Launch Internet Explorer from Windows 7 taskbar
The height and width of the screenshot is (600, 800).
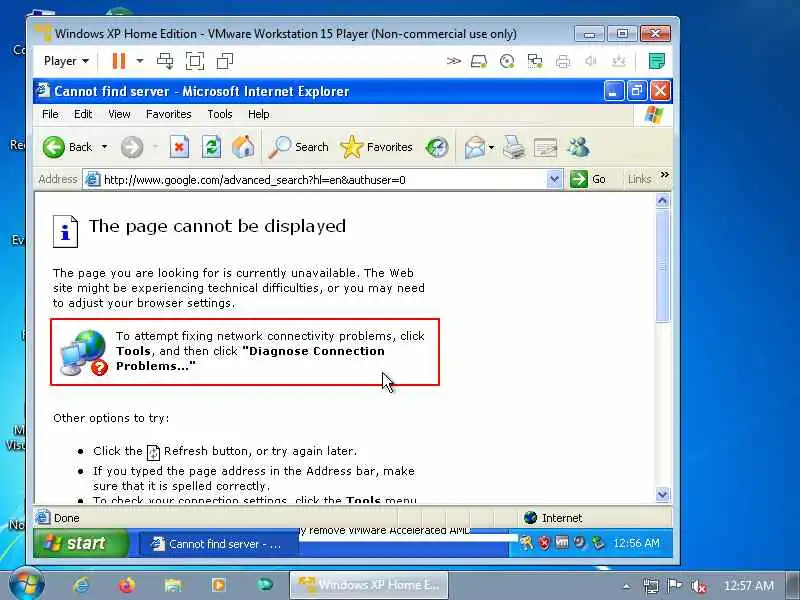(81, 585)
